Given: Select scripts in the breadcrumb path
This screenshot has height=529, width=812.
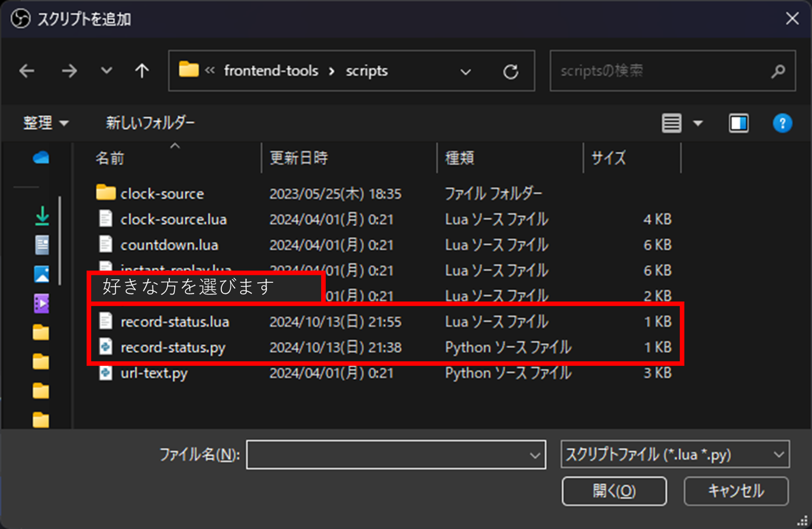Looking at the screenshot, I should pyautogui.click(x=367, y=71).
